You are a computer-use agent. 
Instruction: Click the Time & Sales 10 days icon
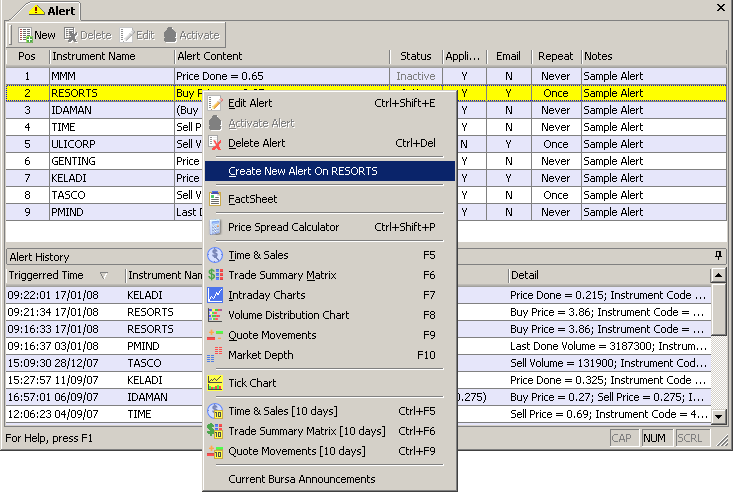[x=215, y=411]
